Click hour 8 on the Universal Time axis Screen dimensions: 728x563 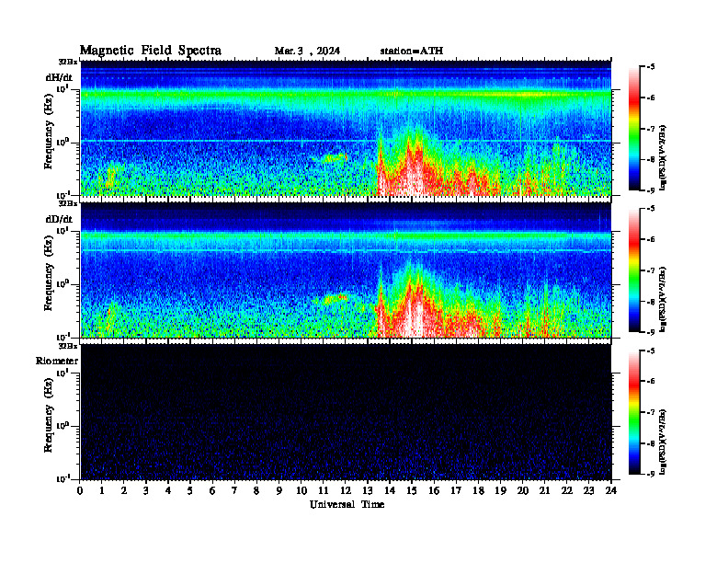pyautogui.click(x=256, y=490)
